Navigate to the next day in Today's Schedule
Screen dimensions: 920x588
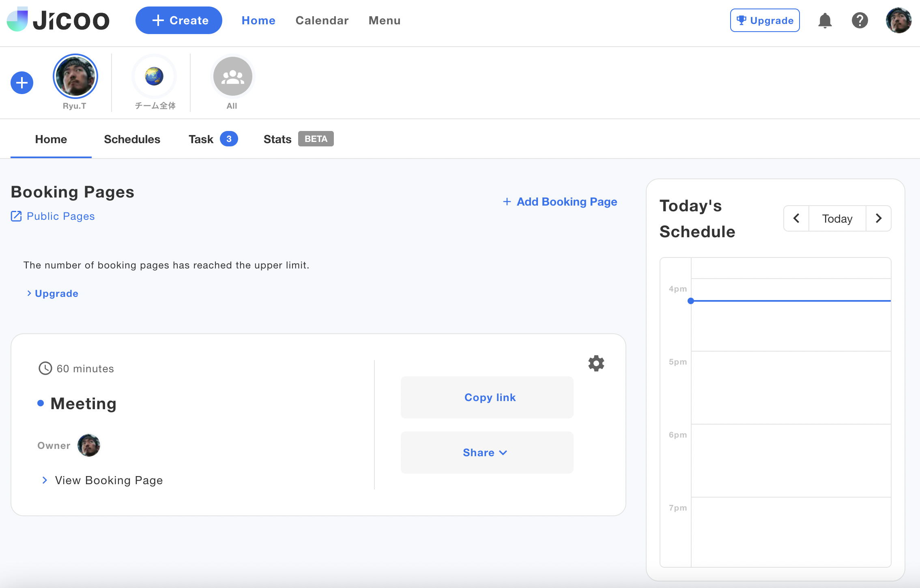(879, 218)
